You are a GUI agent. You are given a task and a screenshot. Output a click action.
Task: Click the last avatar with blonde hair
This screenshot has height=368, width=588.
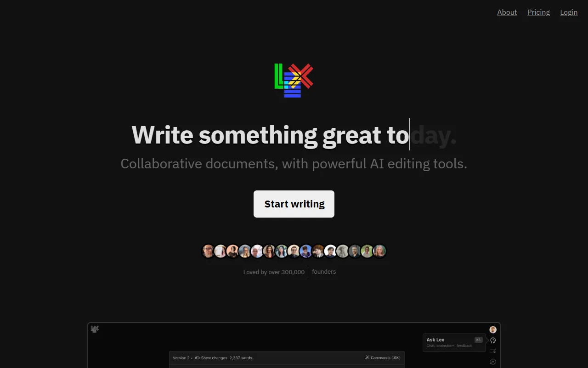point(379,251)
